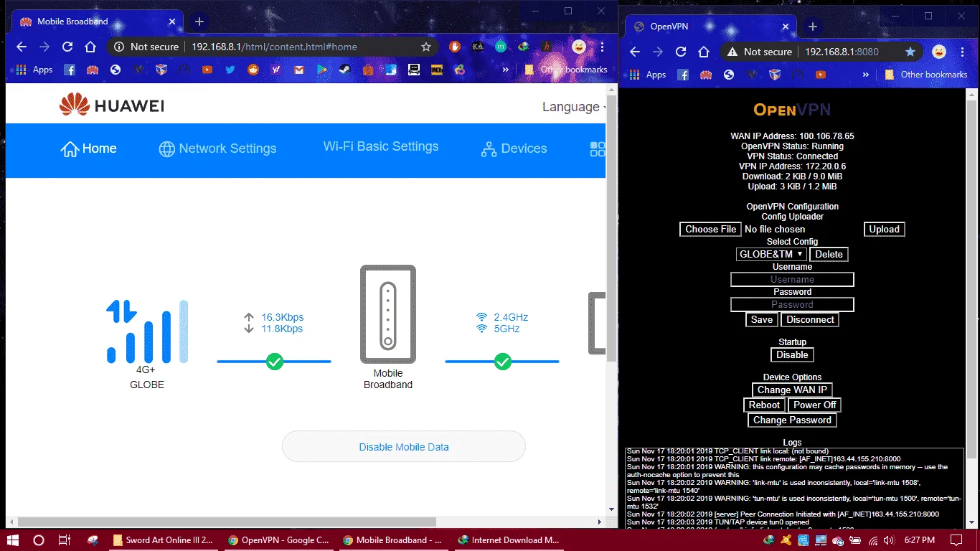Click the Choose File button
This screenshot has height=551, width=980.
pos(710,230)
